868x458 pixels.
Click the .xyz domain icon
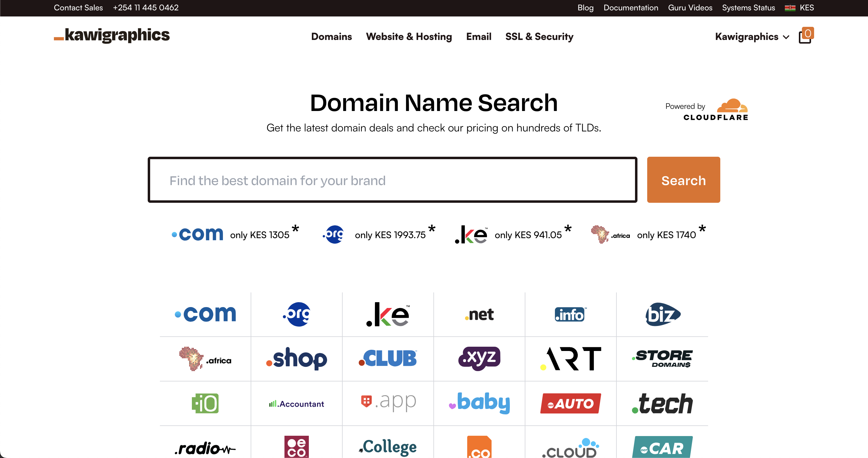tap(479, 359)
